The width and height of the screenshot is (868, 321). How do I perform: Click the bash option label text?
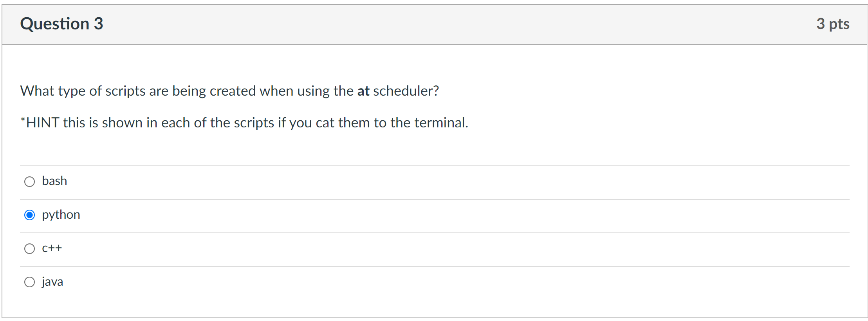pyautogui.click(x=54, y=181)
